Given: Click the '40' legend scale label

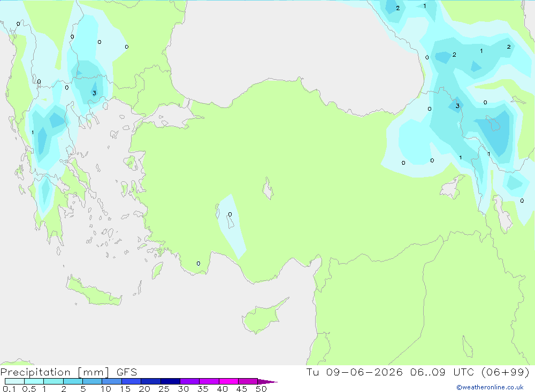Looking at the screenshot, I should point(222,389).
